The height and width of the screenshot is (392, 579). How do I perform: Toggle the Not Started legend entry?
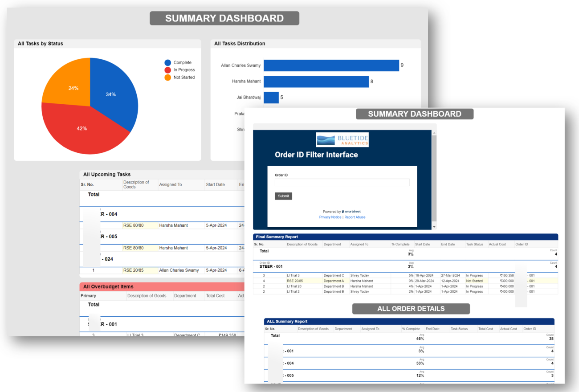click(184, 77)
